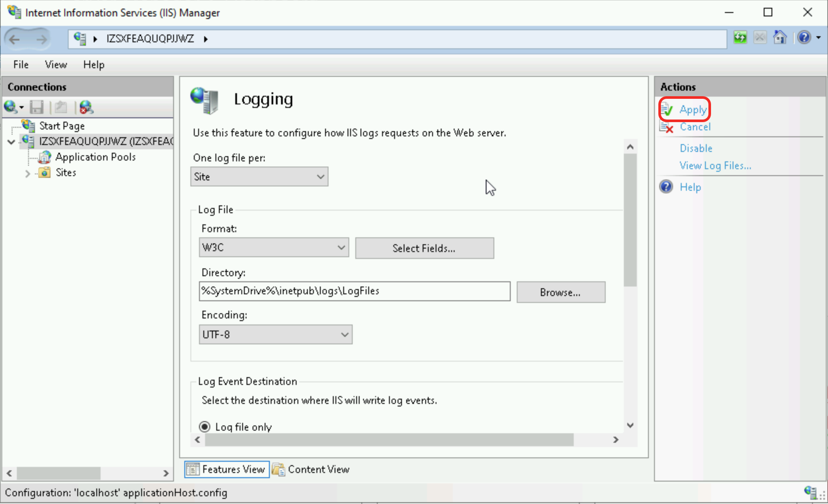Click the Refresh page icon in address bar
Image resolution: width=828 pixels, height=504 pixels.
click(740, 38)
